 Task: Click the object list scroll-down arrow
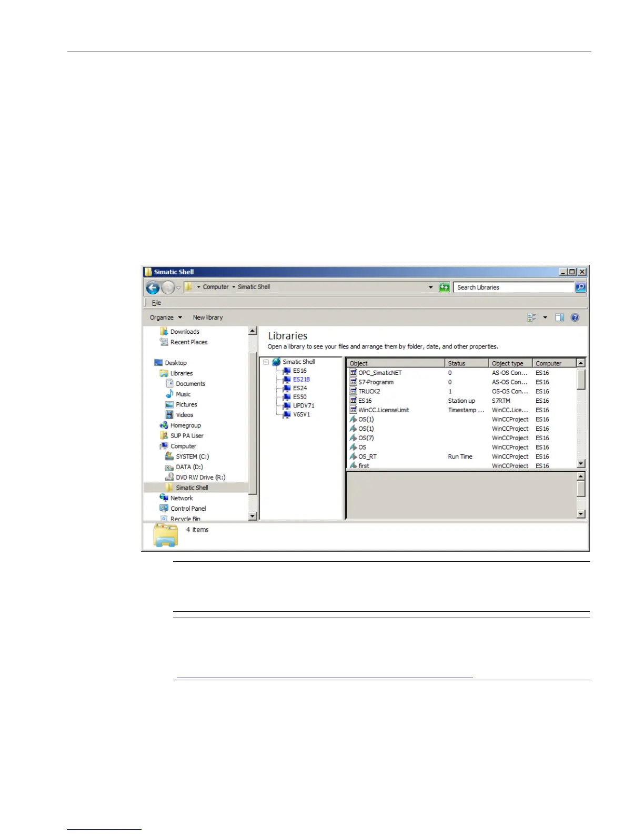pyautogui.click(x=581, y=464)
